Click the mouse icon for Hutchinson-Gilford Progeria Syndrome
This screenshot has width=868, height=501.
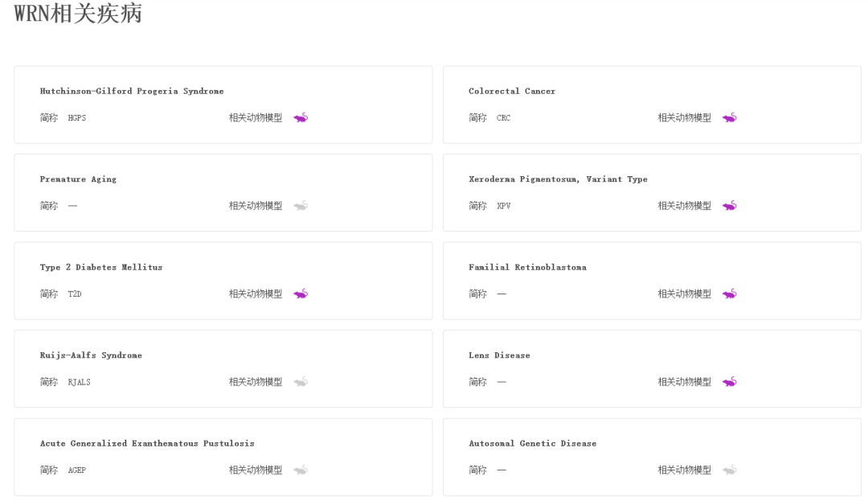click(301, 117)
